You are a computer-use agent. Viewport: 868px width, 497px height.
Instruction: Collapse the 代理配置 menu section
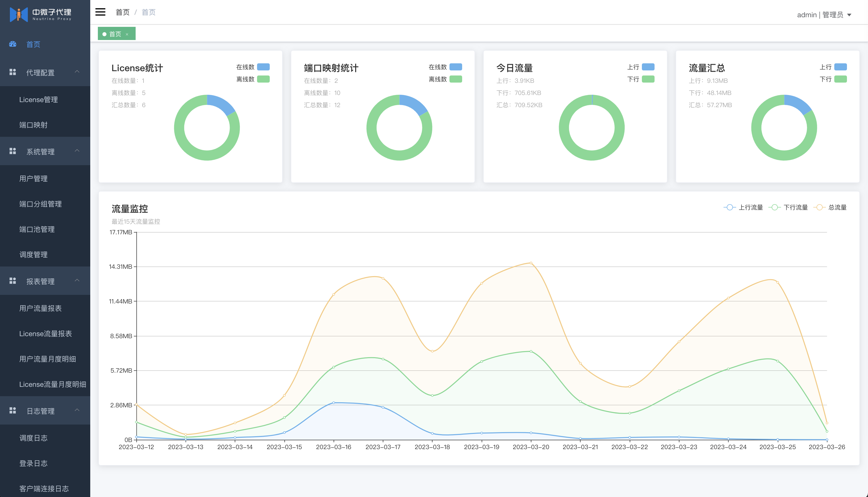77,72
